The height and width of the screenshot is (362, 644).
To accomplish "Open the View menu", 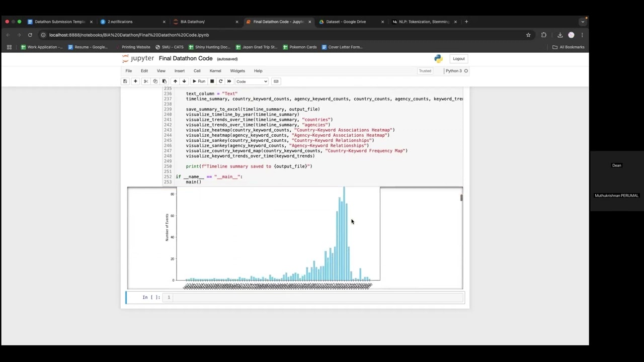I will click(161, 71).
